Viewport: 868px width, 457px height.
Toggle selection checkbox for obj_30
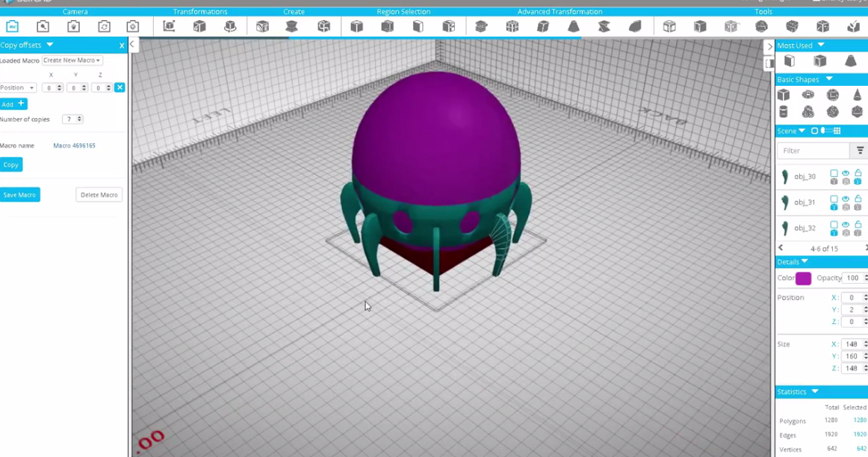(x=834, y=173)
